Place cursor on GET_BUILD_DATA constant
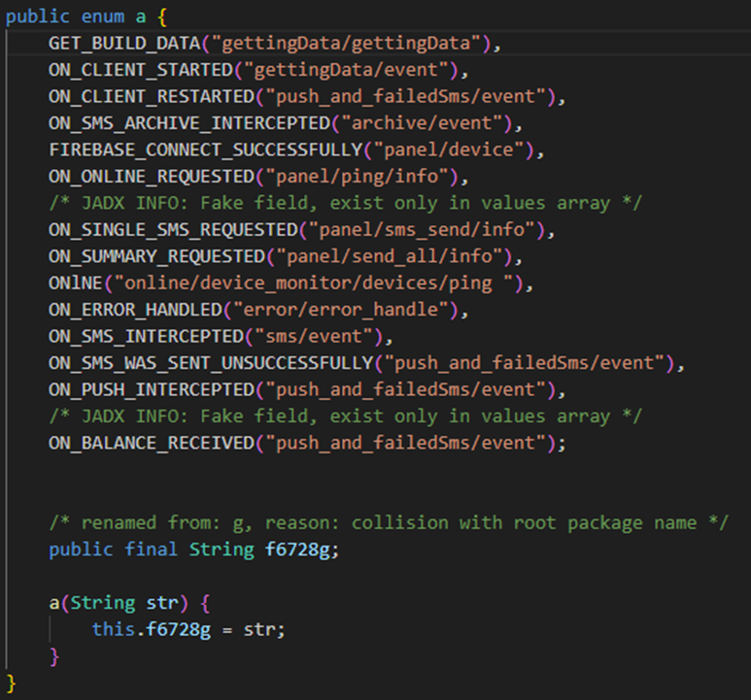This screenshot has width=751, height=700. [124, 44]
